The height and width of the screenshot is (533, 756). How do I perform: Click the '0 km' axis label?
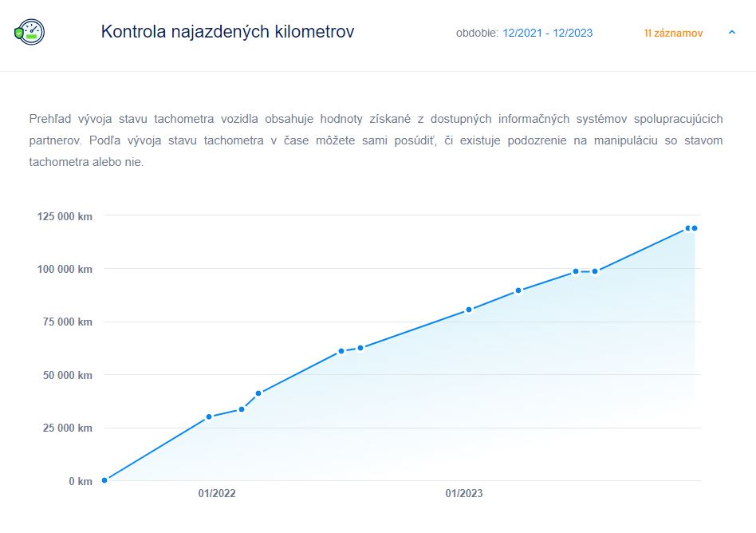(x=81, y=481)
